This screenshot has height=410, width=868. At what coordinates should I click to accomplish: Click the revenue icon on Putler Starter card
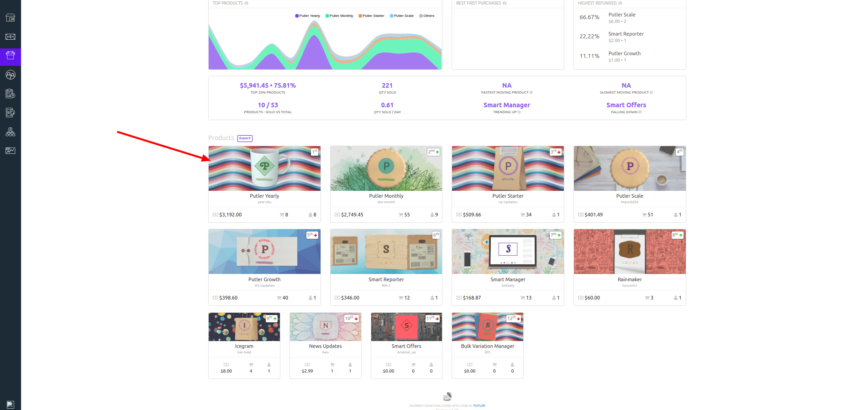[459, 215]
